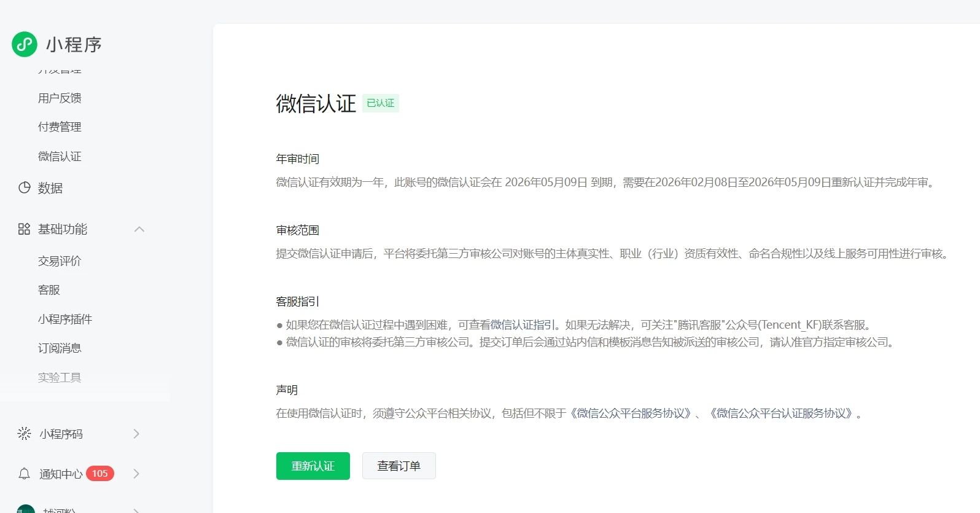Screen dimensions: 980x513
Task: Click the 基础功能 grid icon
Action: click(x=24, y=229)
